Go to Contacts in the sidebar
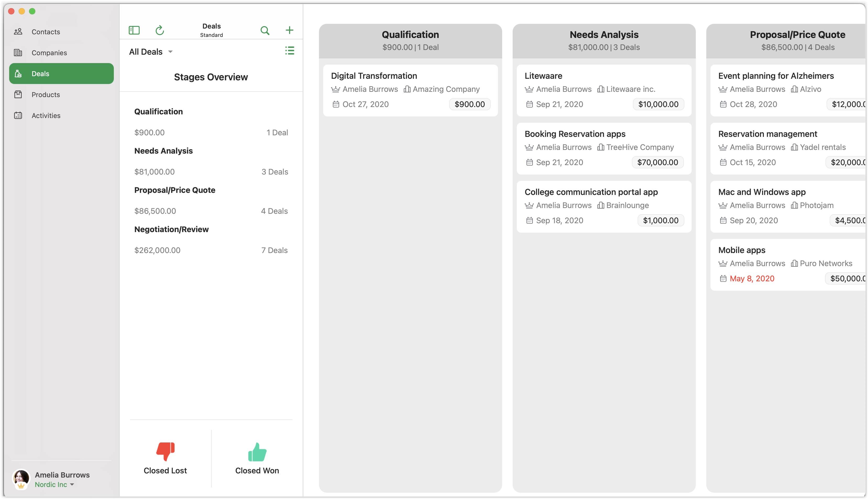The image size is (868, 499). (x=46, y=31)
